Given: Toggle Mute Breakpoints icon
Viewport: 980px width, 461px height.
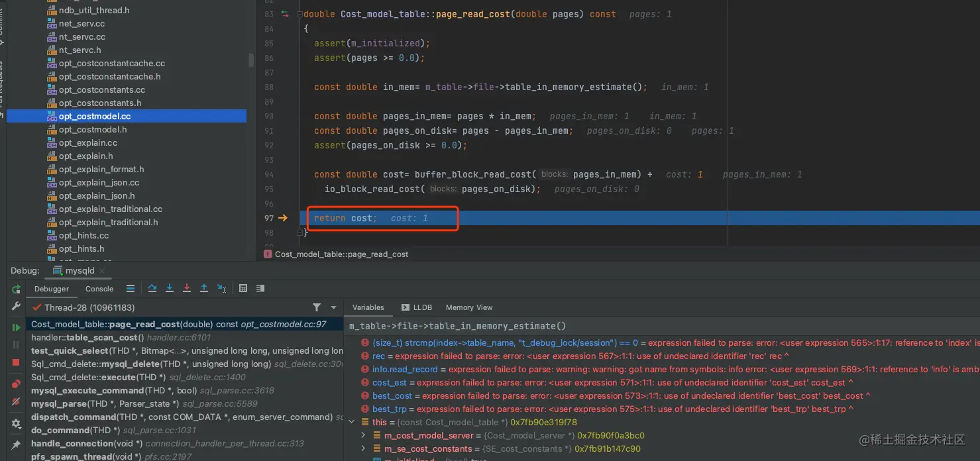Looking at the screenshot, I should click(16, 401).
